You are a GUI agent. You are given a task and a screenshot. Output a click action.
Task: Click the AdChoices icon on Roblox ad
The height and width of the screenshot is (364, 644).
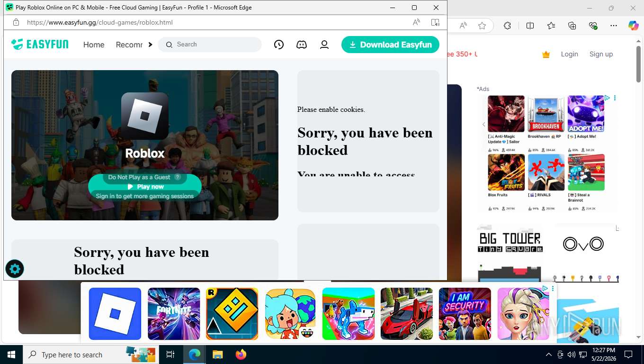(x=607, y=98)
